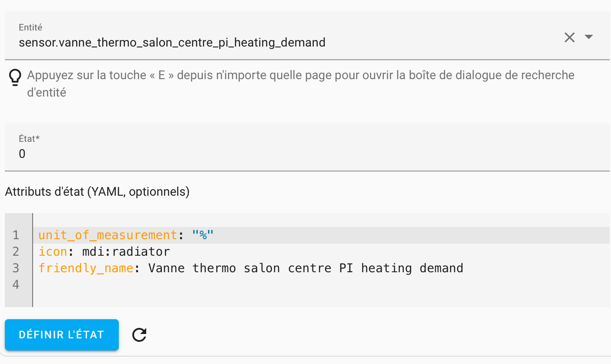Click the Attributs d'état (YAML, optionnels) label
This screenshot has height=364, width=611.
(x=97, y=192)
